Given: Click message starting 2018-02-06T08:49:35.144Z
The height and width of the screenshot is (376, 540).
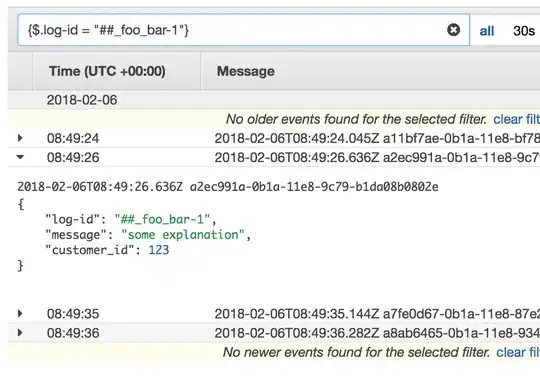Looking at the screenshot, I should 377,314.
